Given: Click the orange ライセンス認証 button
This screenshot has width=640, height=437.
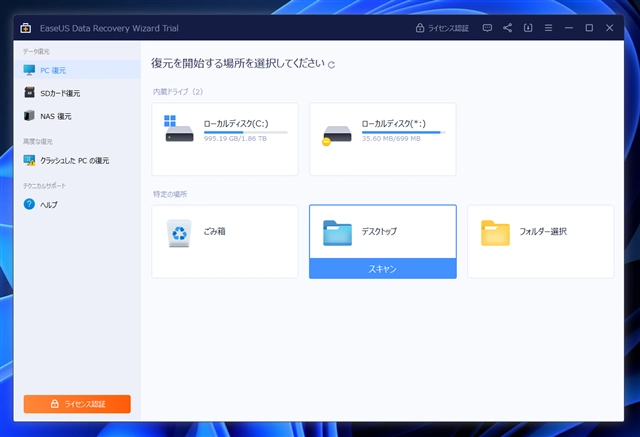Looking at the screenshot, I should (77, 404).
